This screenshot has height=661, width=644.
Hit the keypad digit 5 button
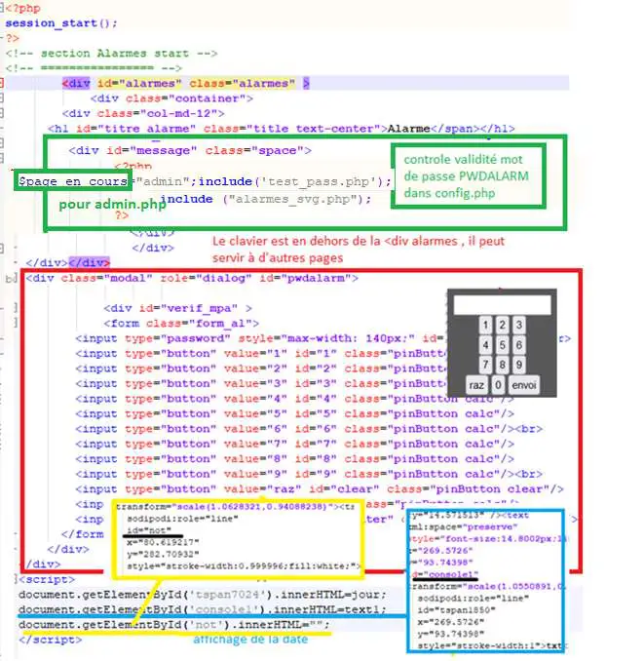tap(502, 345)
